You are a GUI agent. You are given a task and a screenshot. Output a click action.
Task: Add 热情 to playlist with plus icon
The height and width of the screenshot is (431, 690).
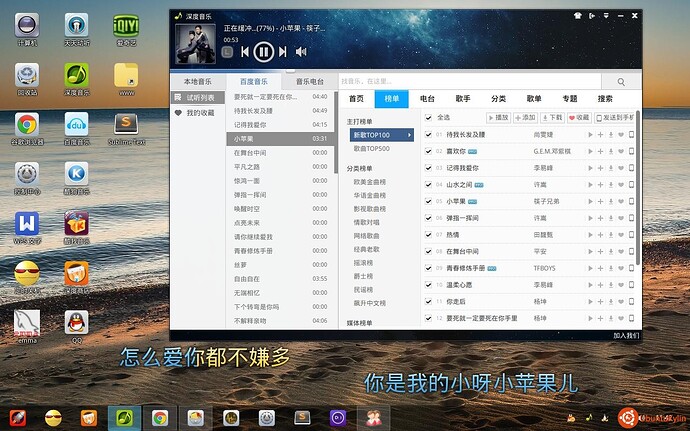click(600, 235)
